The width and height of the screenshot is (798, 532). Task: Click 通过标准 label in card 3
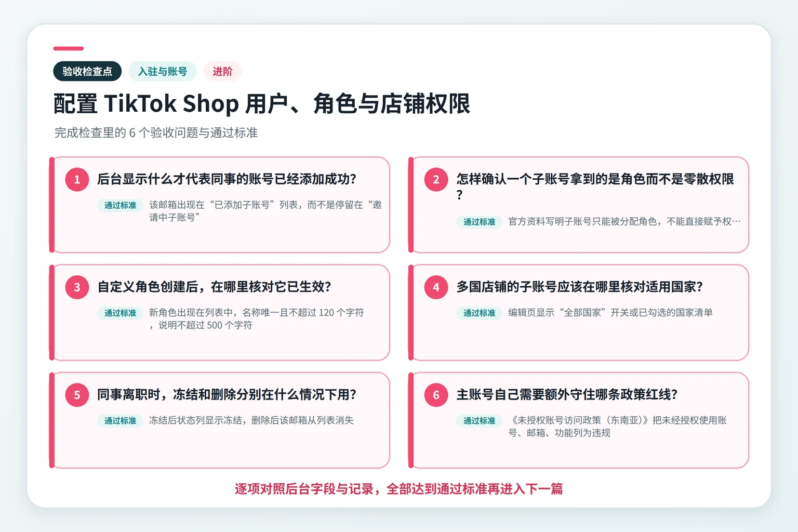click(120, 313)
